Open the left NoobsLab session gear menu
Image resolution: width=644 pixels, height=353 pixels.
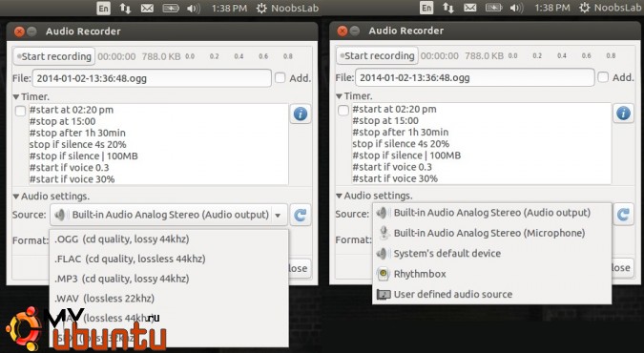coord(287,9)
